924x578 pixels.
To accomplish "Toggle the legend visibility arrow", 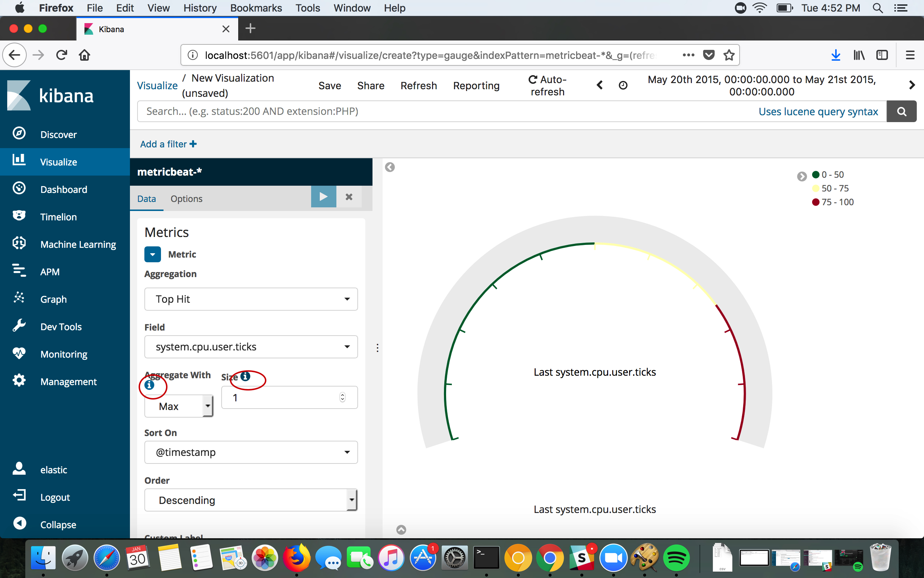I will [802, 177].
